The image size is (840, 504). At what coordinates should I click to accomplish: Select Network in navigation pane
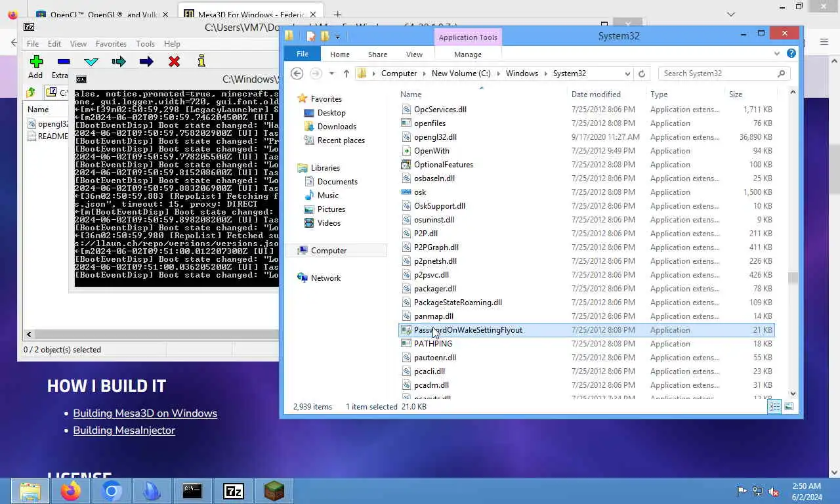tap(325, 278)
